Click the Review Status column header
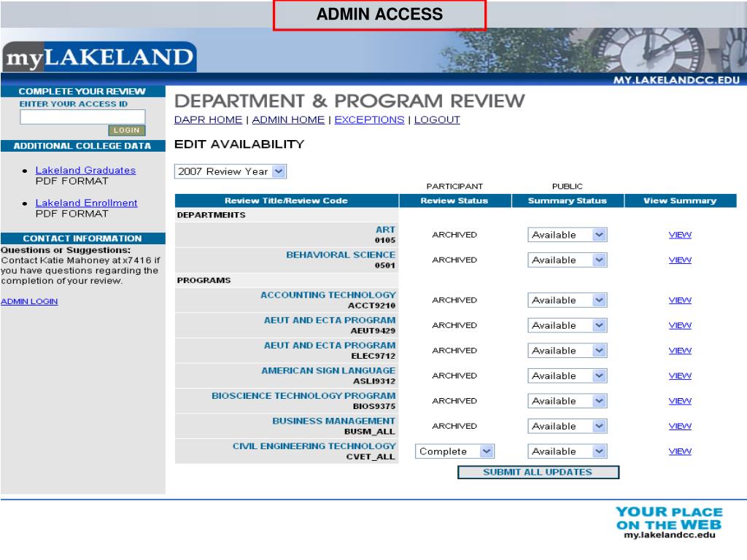The image size is (747, 560). (454, 201)
